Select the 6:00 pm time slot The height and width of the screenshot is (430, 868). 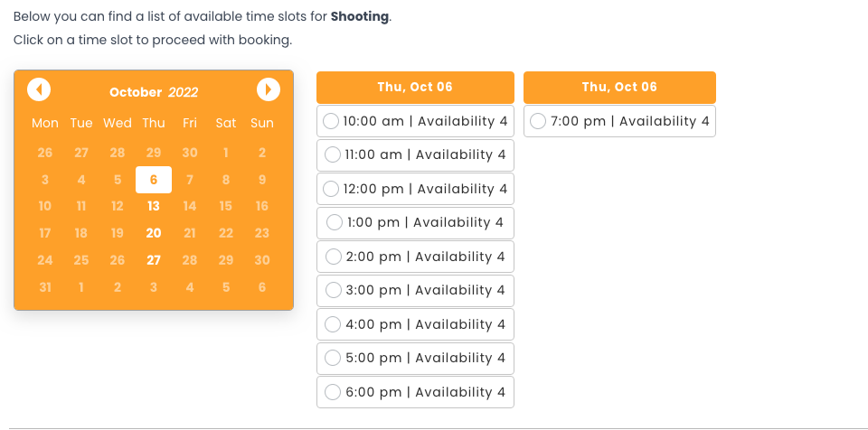click(x=332, y=392)
